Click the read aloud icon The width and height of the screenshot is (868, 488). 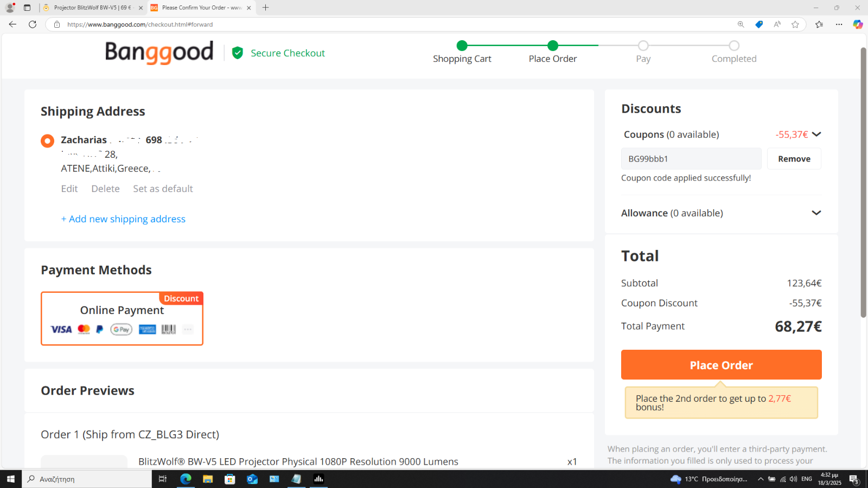pyautogui.click(x=777, y=24)
